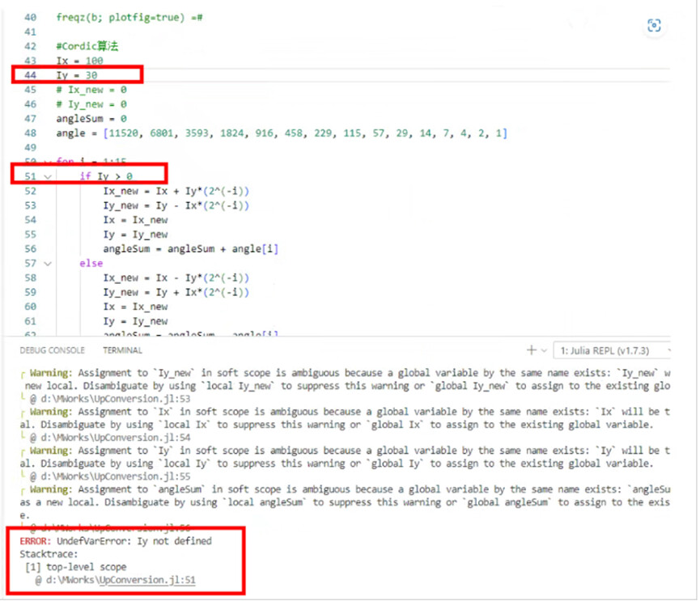This screenshot has width=700, height=601.
Task: Click the 'else' keyword on line 57
Action: point(91,263)
